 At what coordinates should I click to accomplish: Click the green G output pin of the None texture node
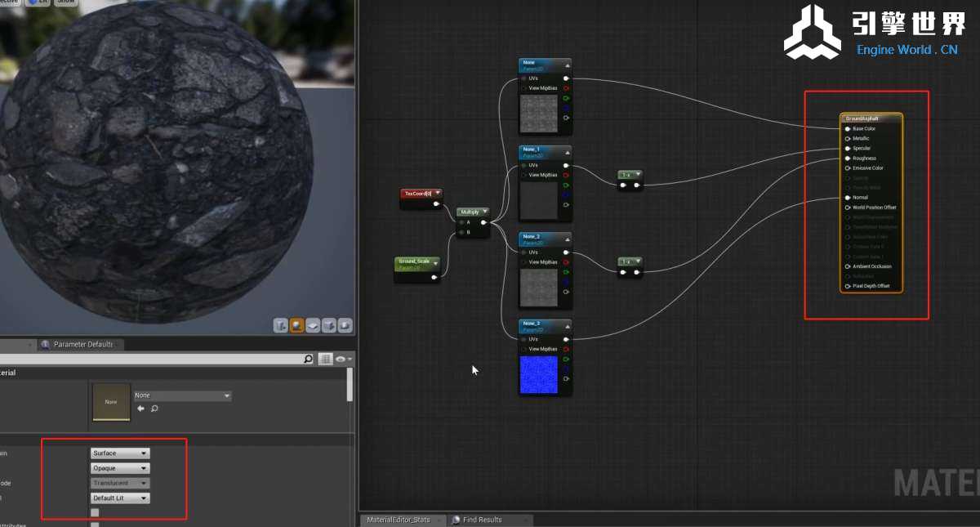566,98
